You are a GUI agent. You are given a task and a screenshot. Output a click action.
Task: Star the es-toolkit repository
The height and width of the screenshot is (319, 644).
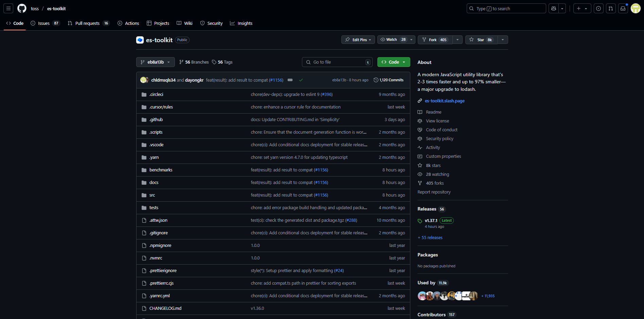click(x=481, y=40)
